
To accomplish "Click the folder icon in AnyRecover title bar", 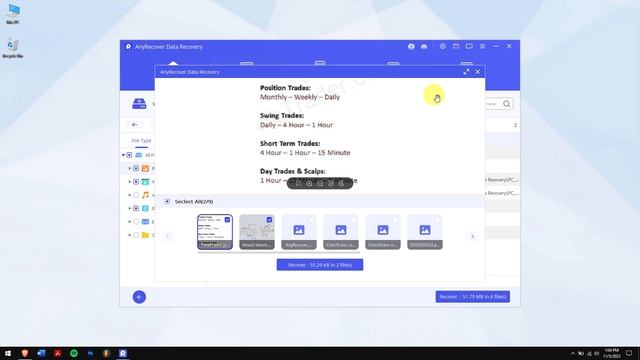I will (x=456, y=47).
